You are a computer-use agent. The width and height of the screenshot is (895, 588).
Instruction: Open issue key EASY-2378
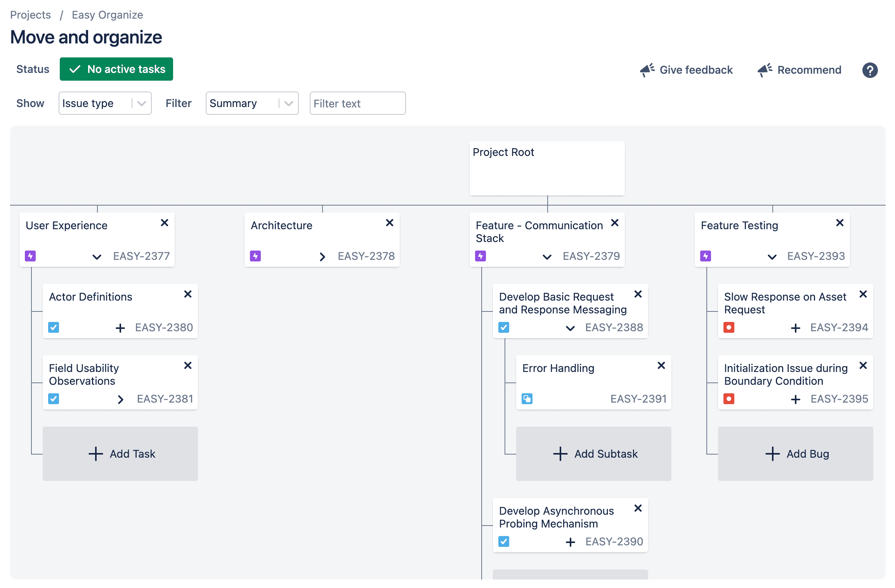click(366, 256)
